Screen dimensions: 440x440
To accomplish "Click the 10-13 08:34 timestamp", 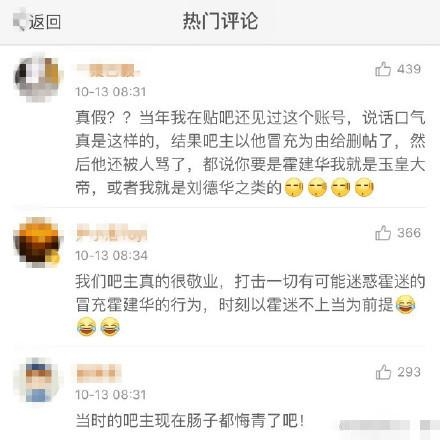I will click(111, 255).
